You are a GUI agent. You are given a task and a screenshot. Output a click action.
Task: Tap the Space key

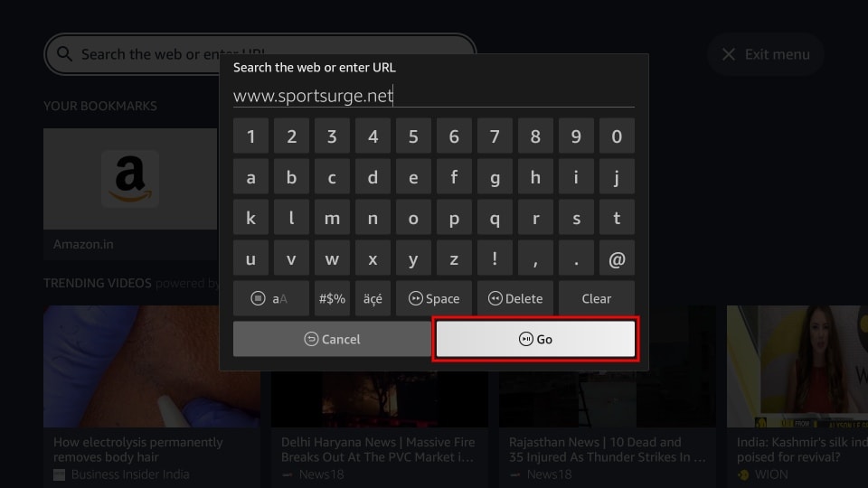(434, 298)
